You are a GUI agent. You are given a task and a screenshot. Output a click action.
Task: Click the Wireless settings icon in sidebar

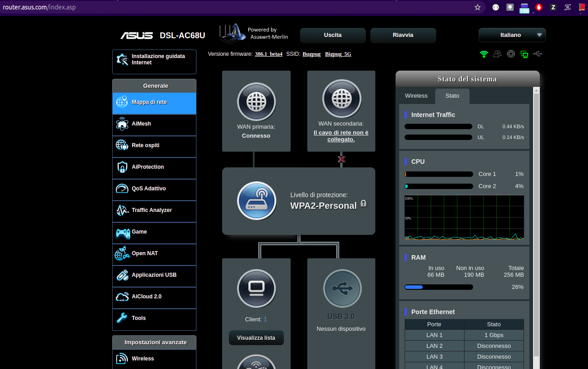122,359
